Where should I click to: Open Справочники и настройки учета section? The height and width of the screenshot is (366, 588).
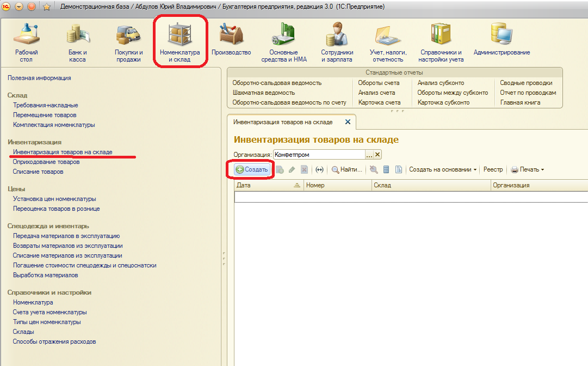click(x=441, y=42)
